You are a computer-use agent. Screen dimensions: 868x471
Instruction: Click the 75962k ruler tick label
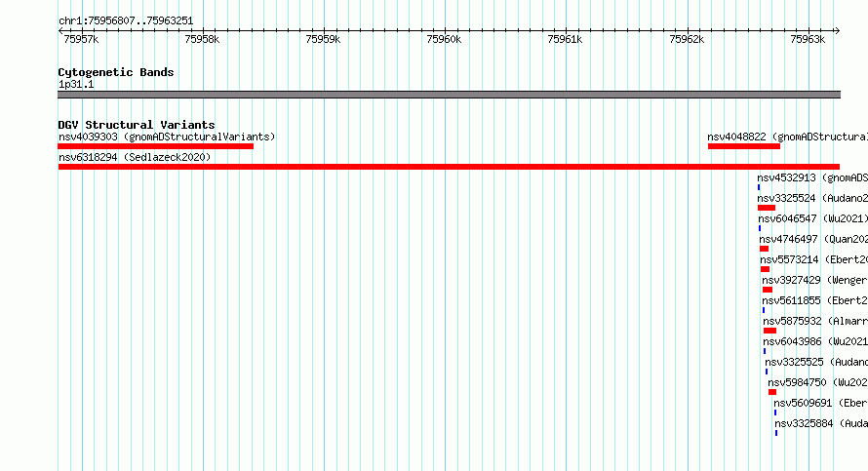tap(687, 39)
